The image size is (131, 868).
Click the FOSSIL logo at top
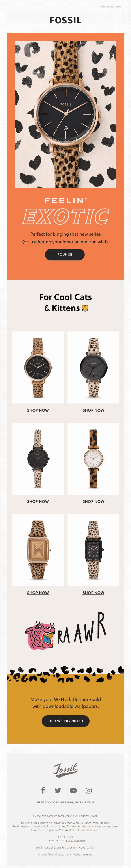point(65,20)
